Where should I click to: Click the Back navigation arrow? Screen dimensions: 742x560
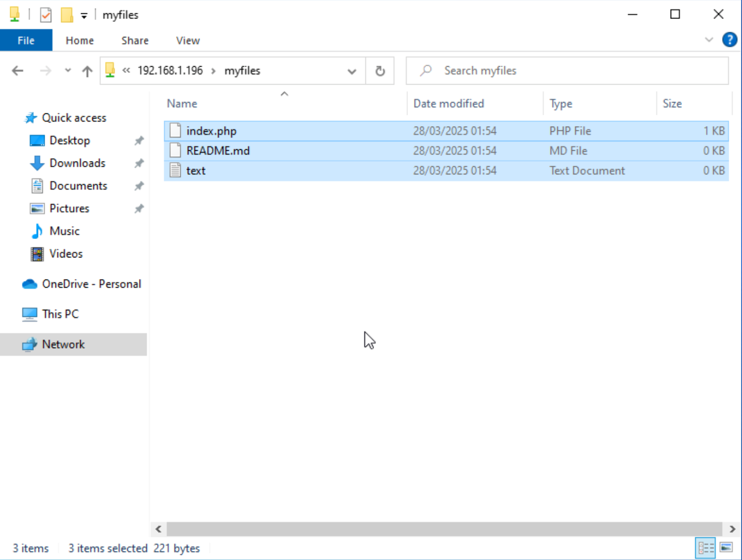click(17, 71)
